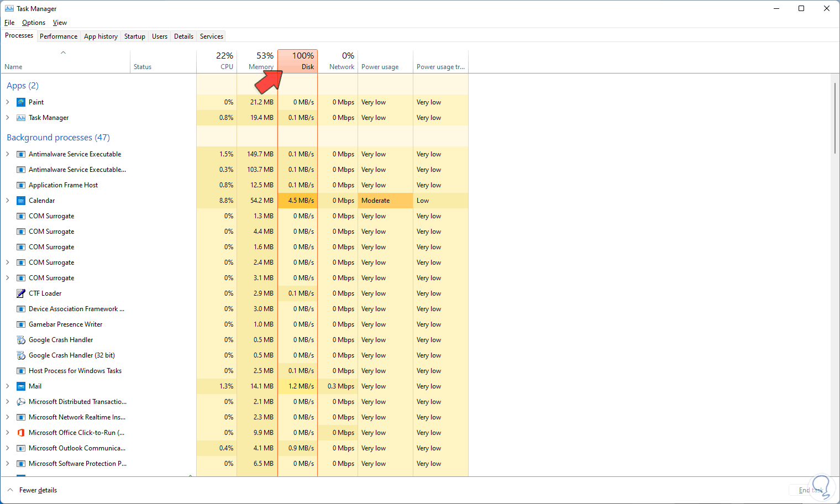Click the icon of Antimalware process using 103.7 MB

pos(21,170)
